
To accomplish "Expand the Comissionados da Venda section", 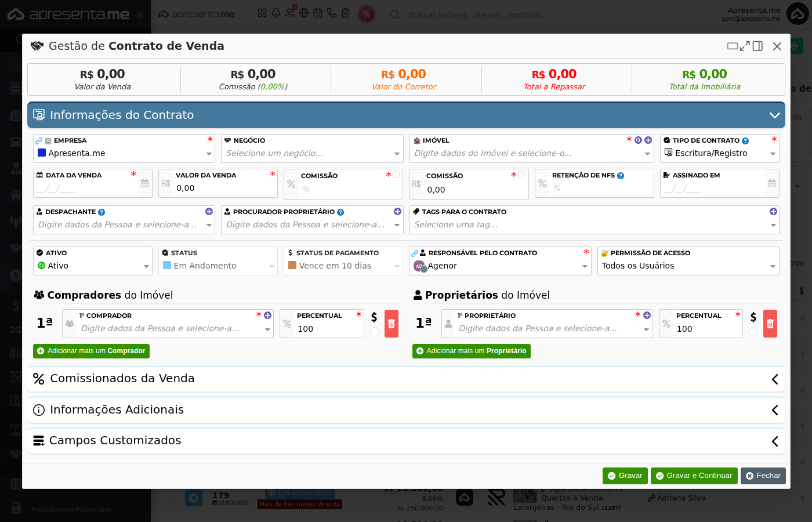I will (x=406, y=379).
